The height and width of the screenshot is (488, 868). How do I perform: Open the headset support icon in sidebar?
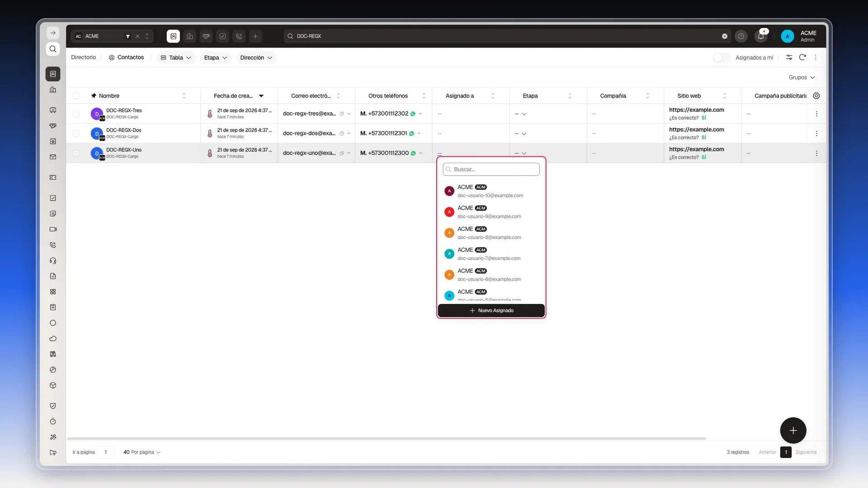[x=53, y=261]
